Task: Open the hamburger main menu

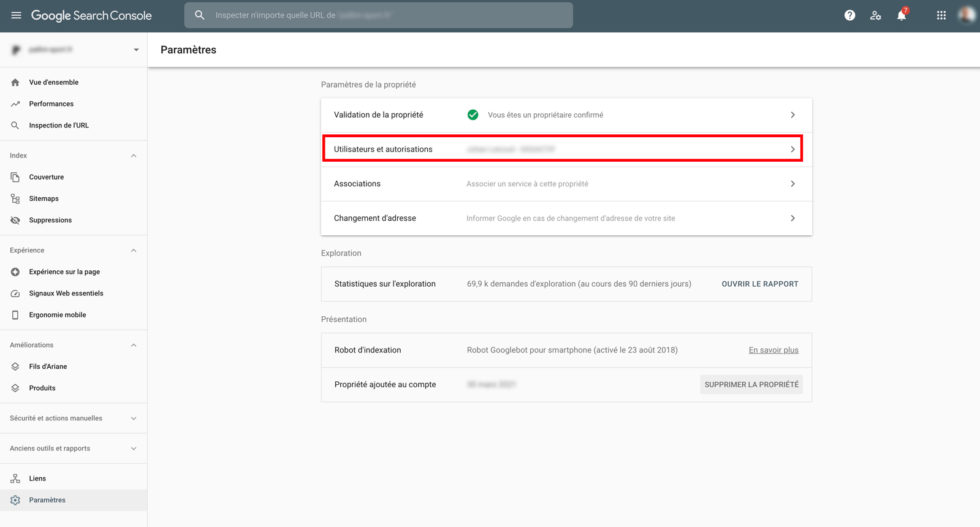Action: click(x=15, y=16)
